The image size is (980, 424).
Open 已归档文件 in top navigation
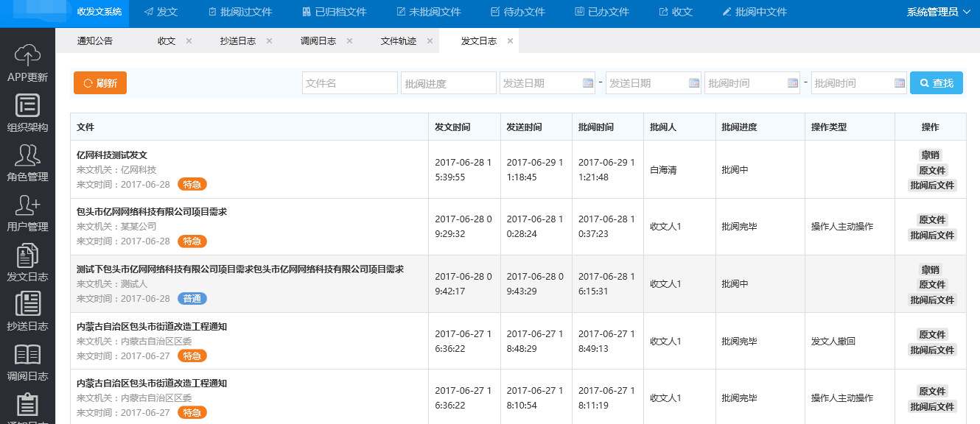click(x=334, y=12)
